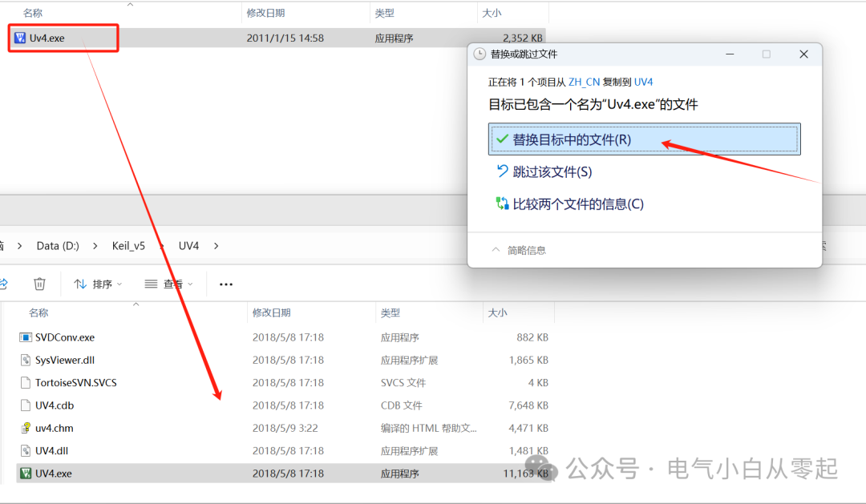Click the trash delete icon on the toolbar
866x504 pixels.
pyautogui.click(x=40, y=284)
